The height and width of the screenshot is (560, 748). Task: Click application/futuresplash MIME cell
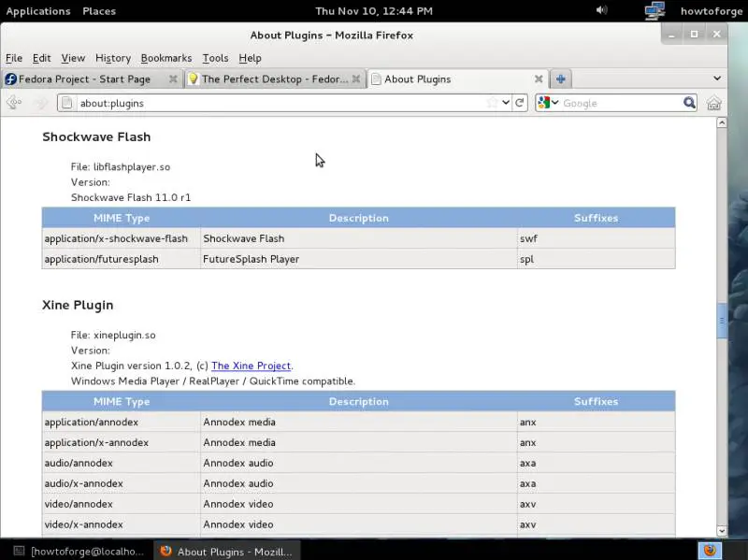tap(122, 259)
